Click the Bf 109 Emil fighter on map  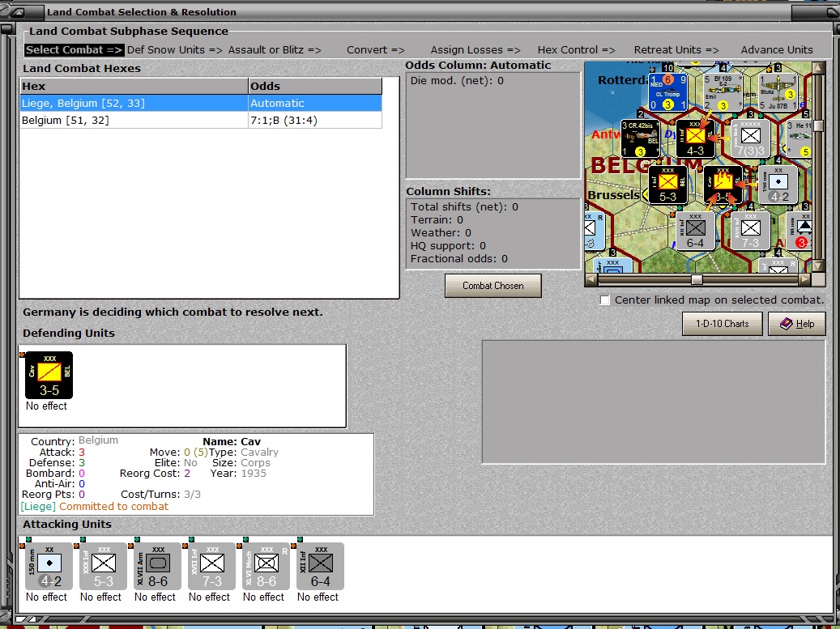[723, 92]
